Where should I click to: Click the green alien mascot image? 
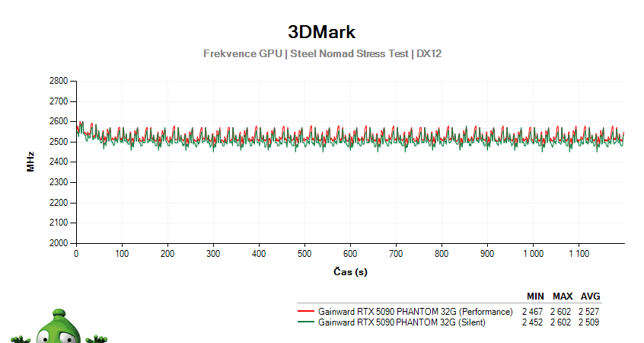pyautogui.click(x=59, y=326)
